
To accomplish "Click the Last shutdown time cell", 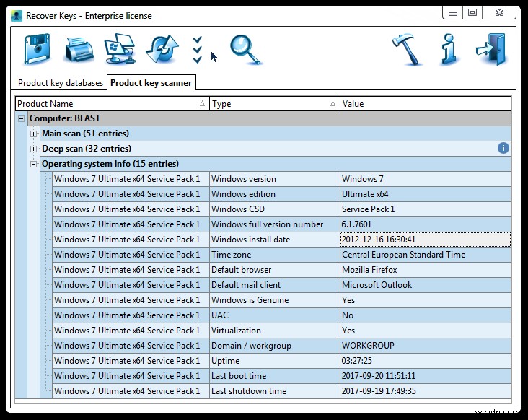I will pyautogui.click(x=274, y=391).
